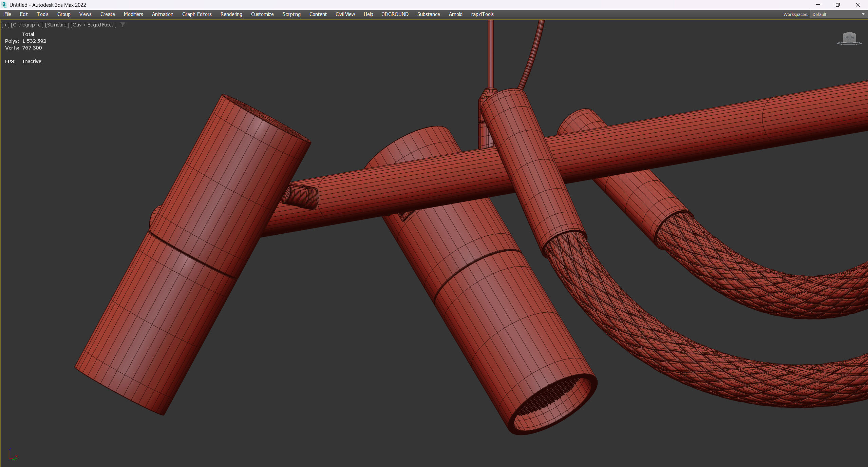Open the Rendering menu

pyautogui.click(x=231, y=14)
